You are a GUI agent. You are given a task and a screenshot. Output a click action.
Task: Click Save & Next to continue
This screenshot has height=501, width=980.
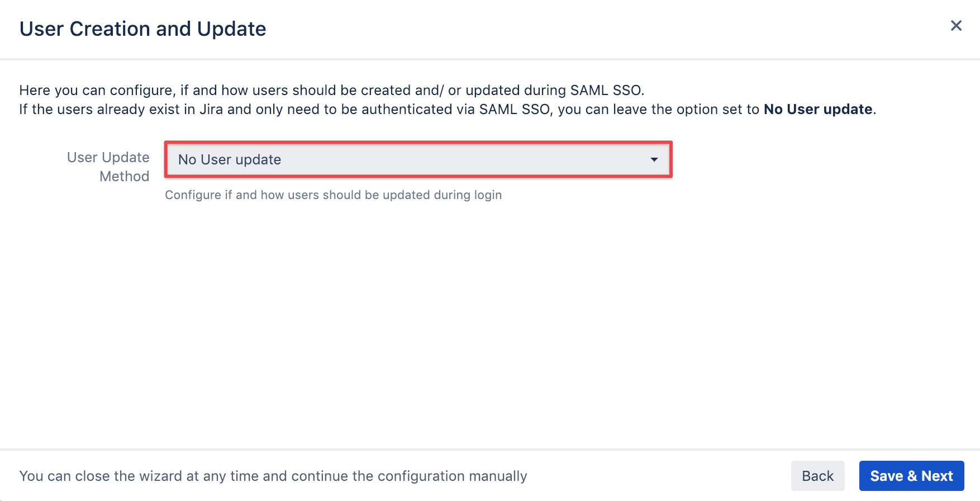coord(911,476)
